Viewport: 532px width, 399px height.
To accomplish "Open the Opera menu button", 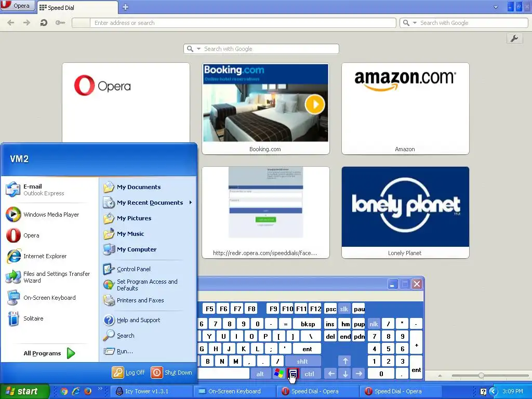I will click(x=17, y=6).
